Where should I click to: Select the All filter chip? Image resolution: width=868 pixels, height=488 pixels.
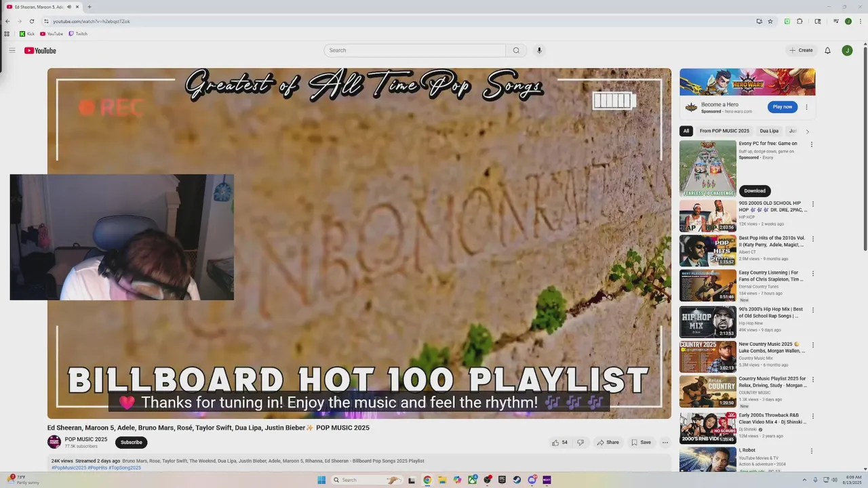tap(686, 131)
